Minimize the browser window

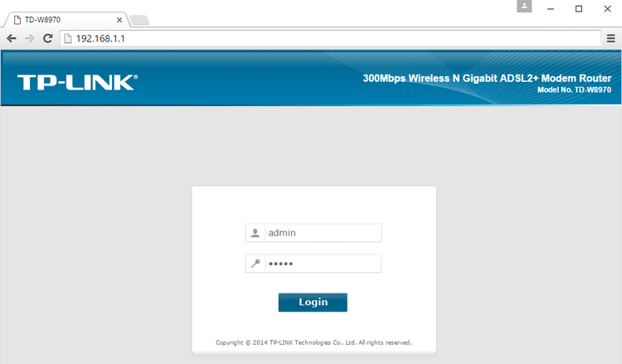pos(551,9)
